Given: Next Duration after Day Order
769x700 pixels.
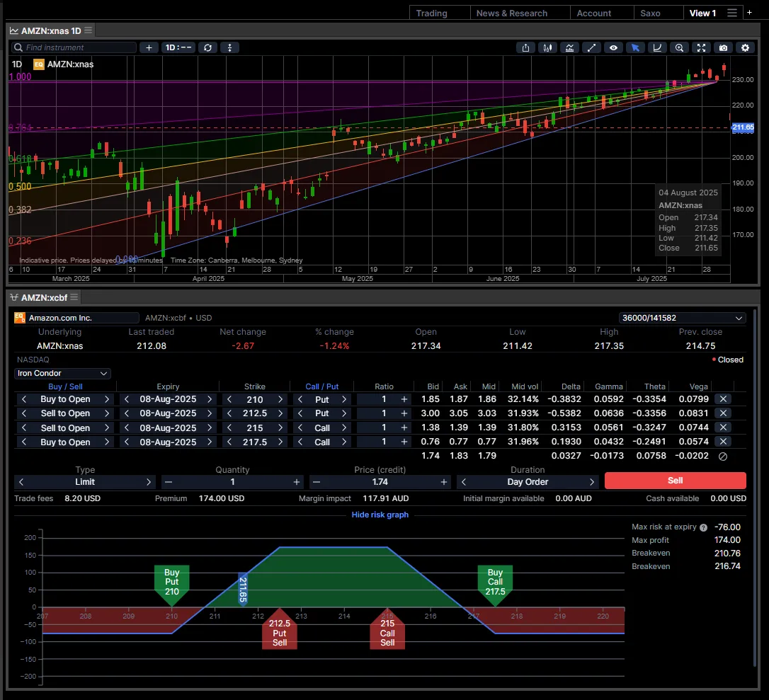Looking at the screenshot, I should point(592,482).
